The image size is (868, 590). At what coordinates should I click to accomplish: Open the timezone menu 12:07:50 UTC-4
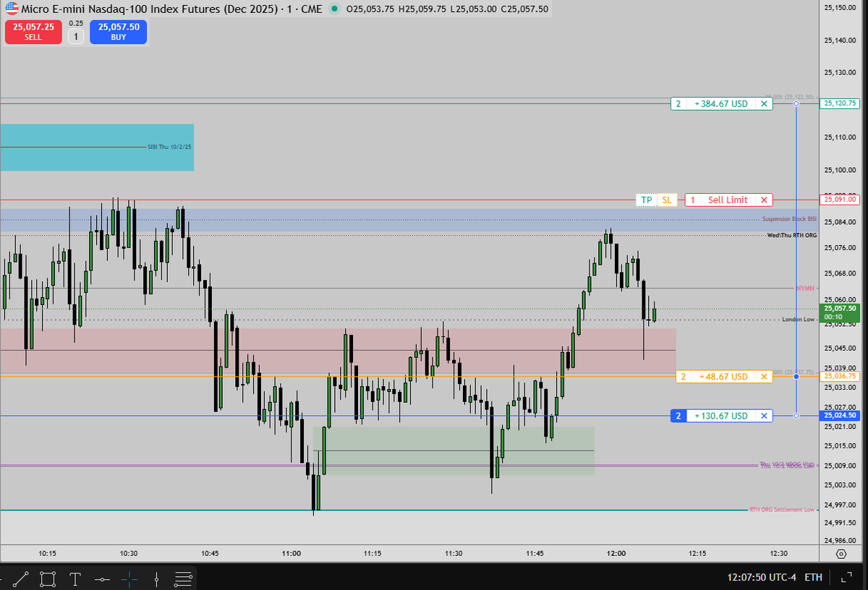point(762,577)
